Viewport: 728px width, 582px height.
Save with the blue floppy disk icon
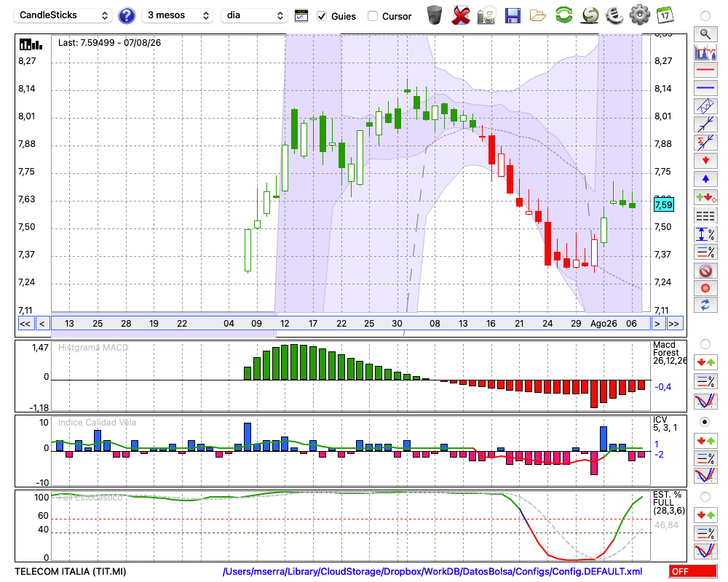pyautogui.click(x=513, y=16)
